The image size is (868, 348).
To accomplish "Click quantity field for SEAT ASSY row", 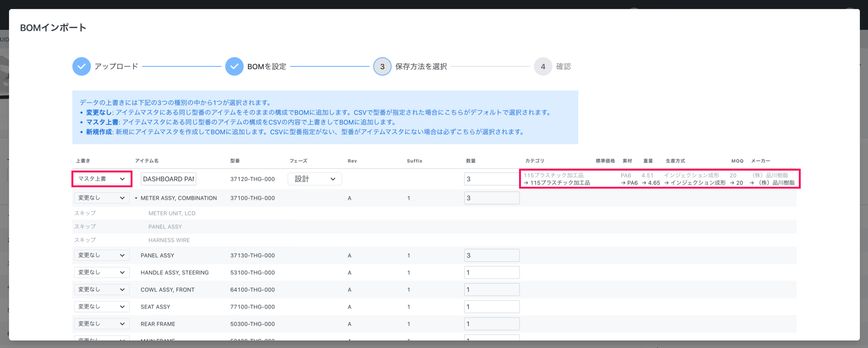I will (x=491, y=307).
